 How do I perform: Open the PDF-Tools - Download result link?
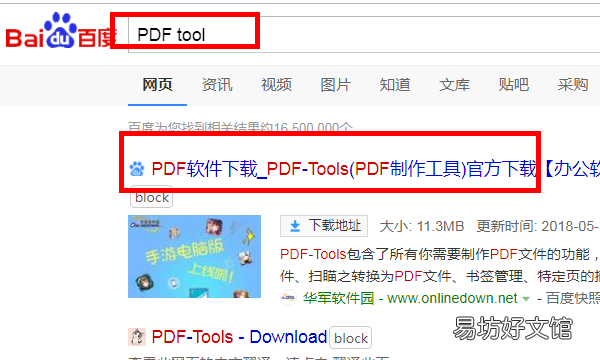point(239,337)
